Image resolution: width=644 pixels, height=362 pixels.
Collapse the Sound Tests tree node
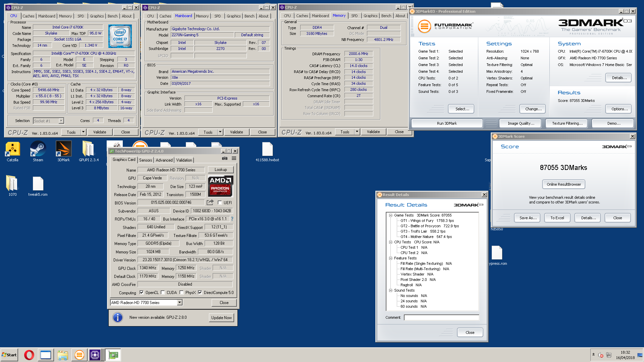(x=390, y=290)
